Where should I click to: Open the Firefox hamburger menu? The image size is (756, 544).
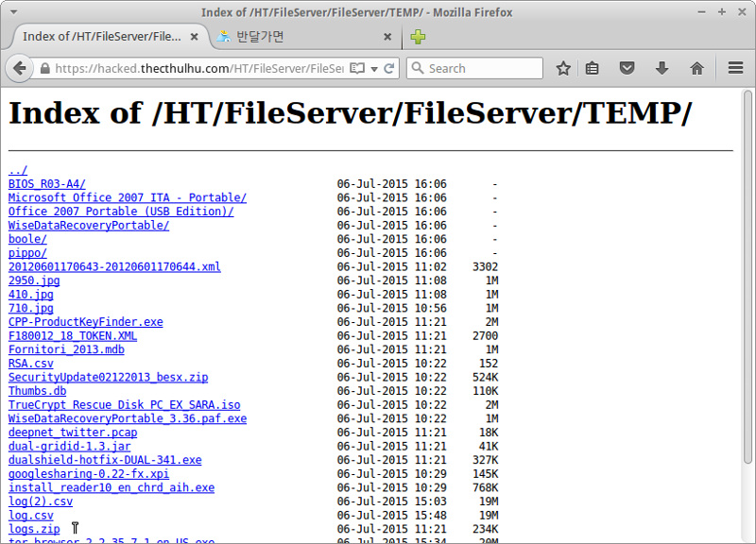tap(735, 68)
